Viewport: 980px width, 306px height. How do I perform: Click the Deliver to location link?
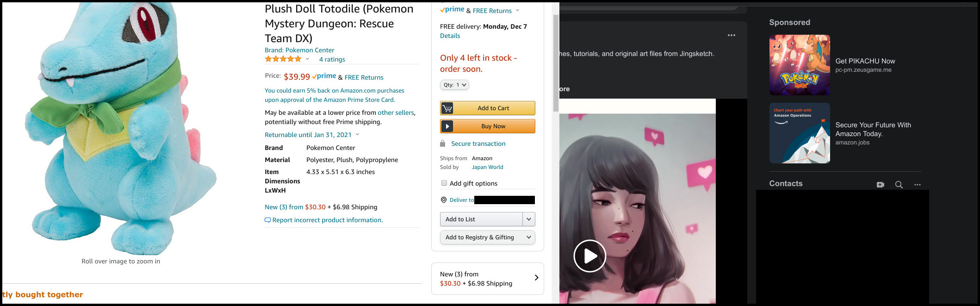[462, 200]
